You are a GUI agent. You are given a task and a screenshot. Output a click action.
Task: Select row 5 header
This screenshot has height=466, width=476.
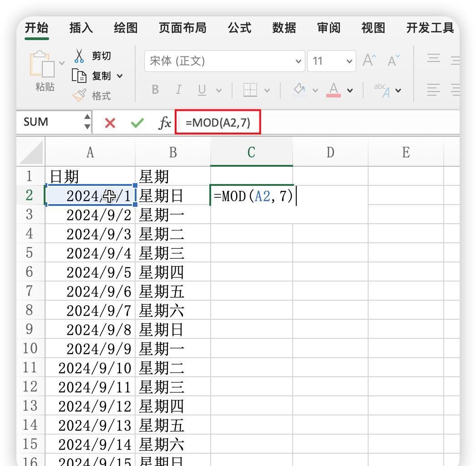(x=30, y=253)
